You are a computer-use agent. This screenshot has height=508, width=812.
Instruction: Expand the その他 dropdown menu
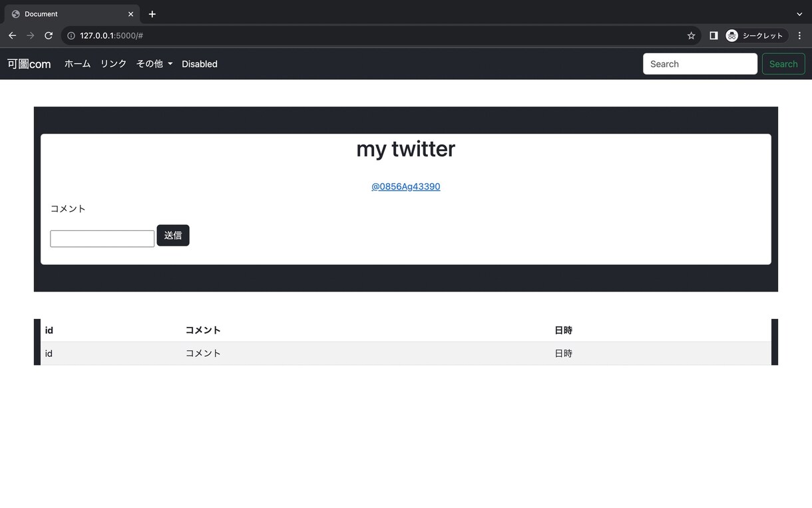tap(154, 64)
